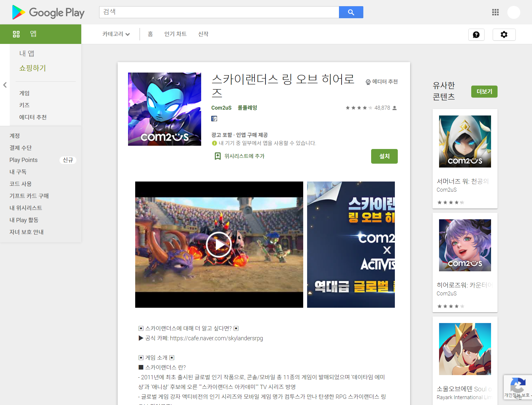Click 서머너즈 워 card star rating

click(450, 203)
